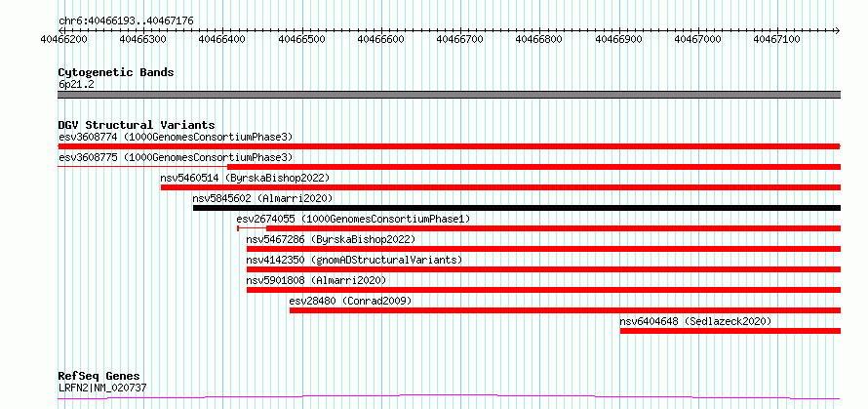Open the nsv5467286 ByrskaBishop2022 label
The image size is (868, 409).
coord(331,239)
